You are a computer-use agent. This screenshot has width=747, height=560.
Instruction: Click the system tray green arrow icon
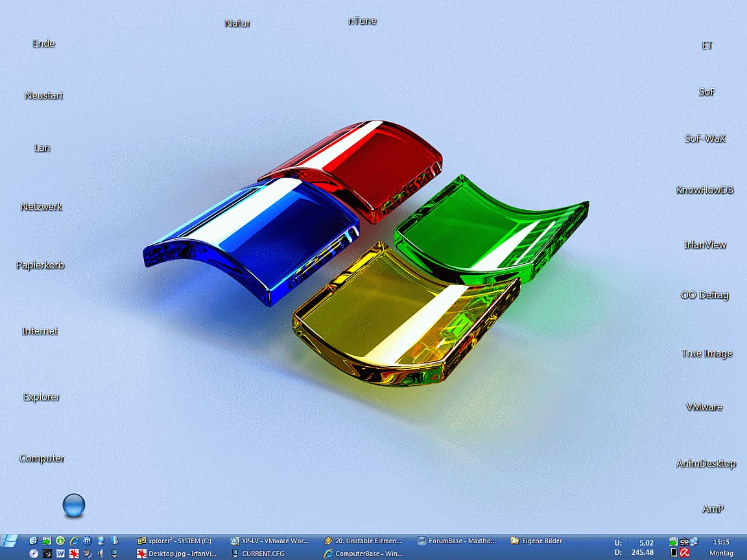tap(674, 542)
